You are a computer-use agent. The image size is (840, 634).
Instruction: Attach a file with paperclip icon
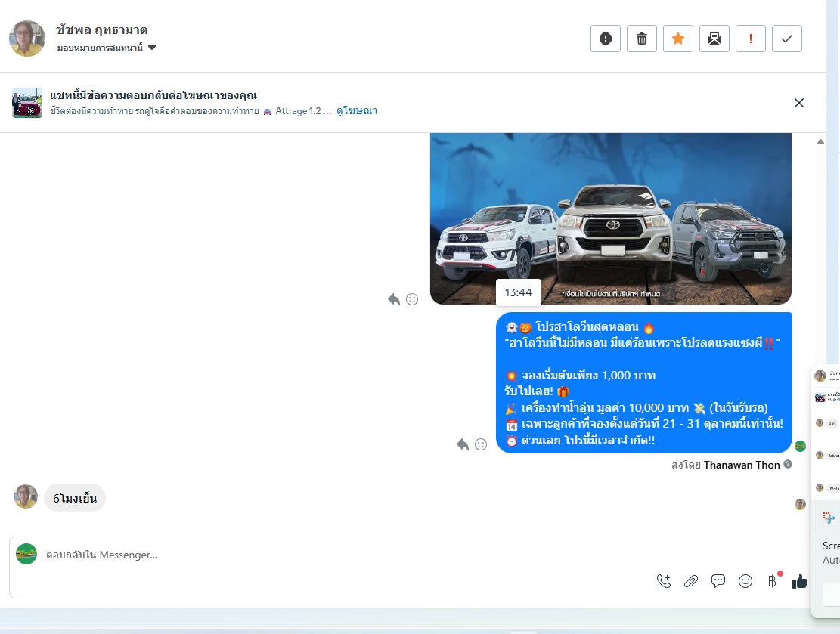[690, 581]
